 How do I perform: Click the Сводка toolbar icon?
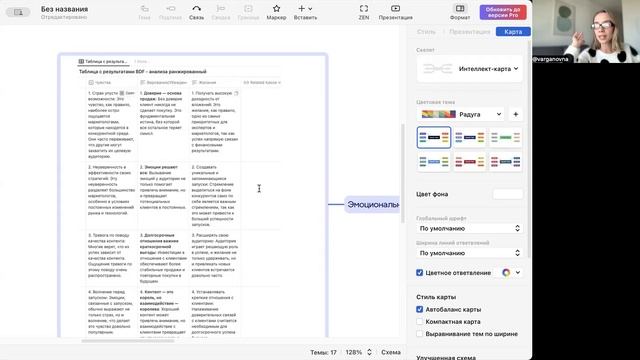tap(221, 12)
